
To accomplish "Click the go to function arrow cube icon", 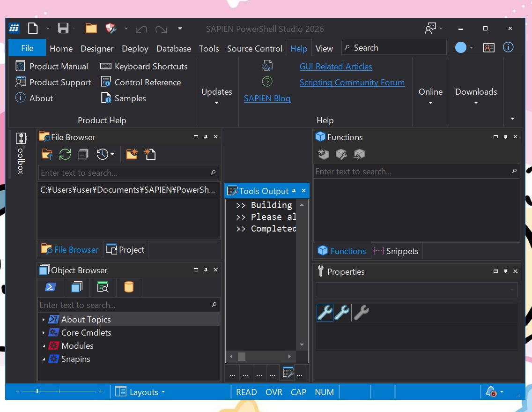I will (359, 154).
